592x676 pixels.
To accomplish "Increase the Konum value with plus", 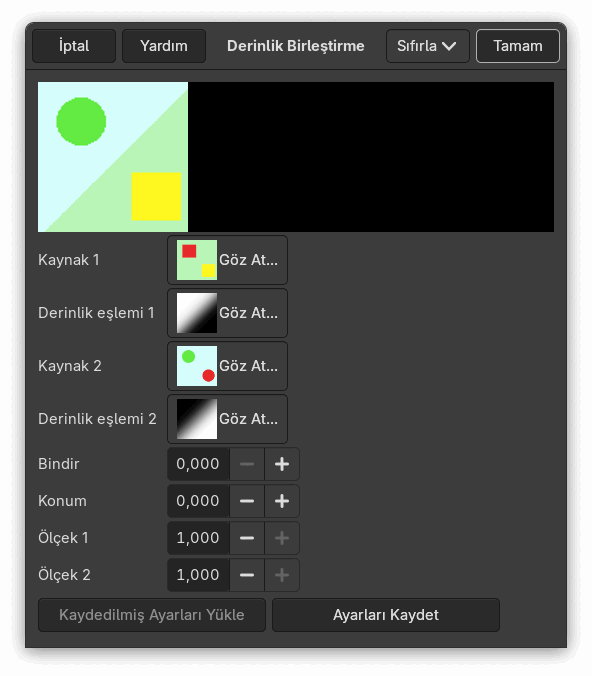I will (x=282, y=501).
